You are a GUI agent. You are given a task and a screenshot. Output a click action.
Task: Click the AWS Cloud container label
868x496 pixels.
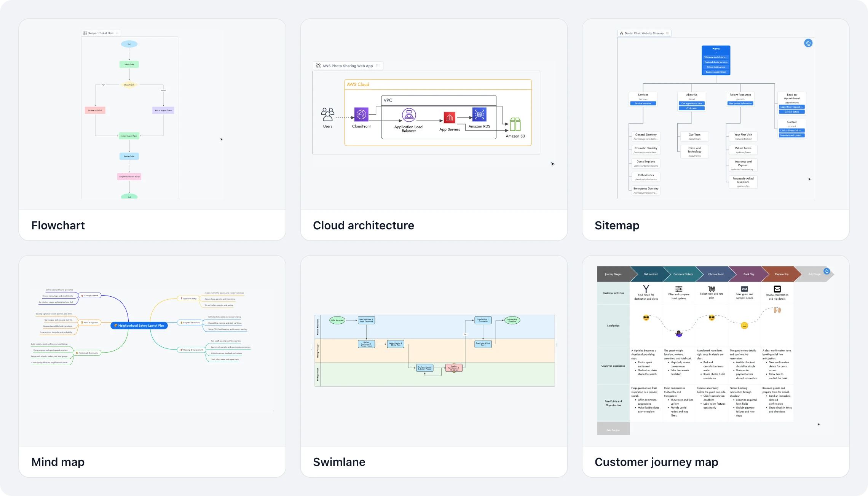[x=358, y=84]
